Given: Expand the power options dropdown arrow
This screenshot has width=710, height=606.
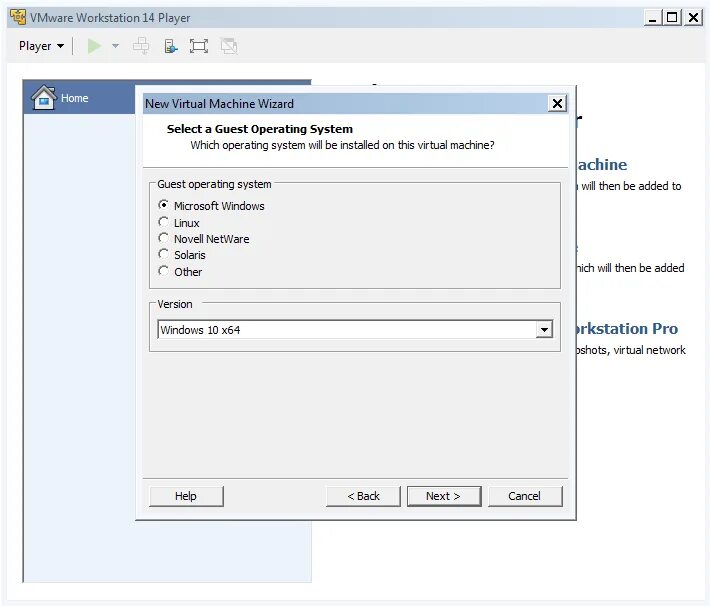Looking at the screenshot, I should coord(115,46).
